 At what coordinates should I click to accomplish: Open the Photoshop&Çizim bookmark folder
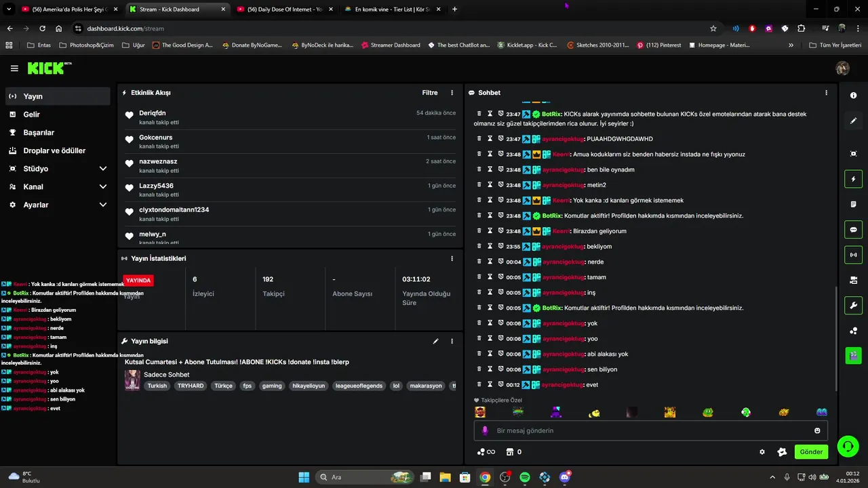pyautogui.click(x=86, y=45)
